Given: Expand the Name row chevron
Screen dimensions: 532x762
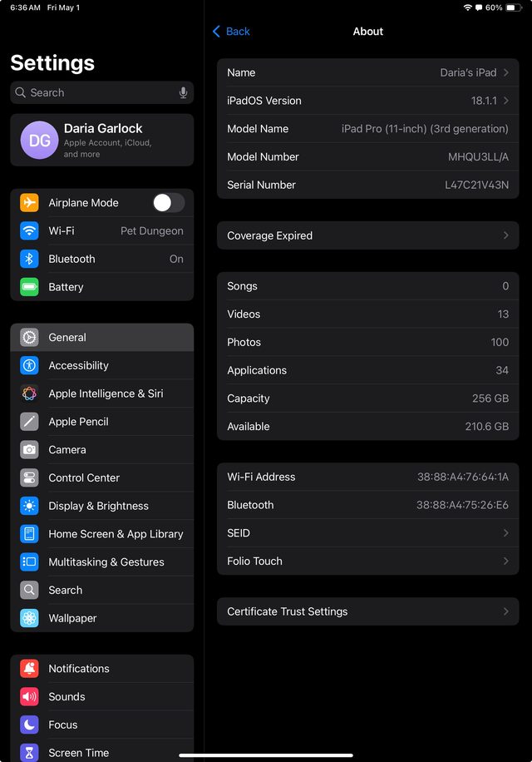Looking at the screenshot, I should 505,72.
